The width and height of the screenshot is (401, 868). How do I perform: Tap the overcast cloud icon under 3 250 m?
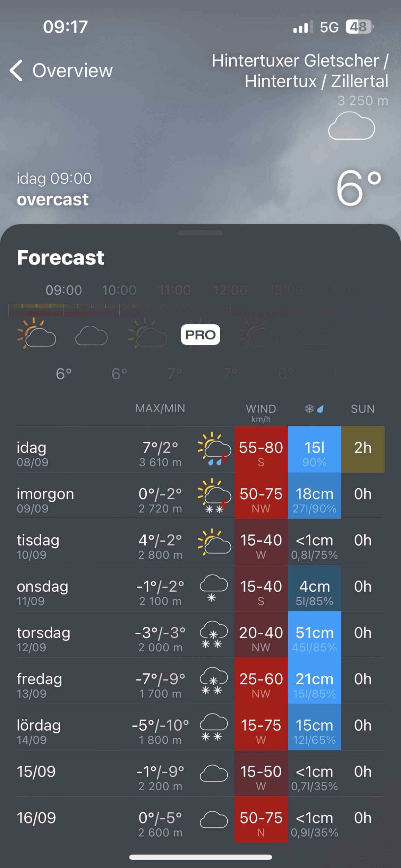click(351, 126)
